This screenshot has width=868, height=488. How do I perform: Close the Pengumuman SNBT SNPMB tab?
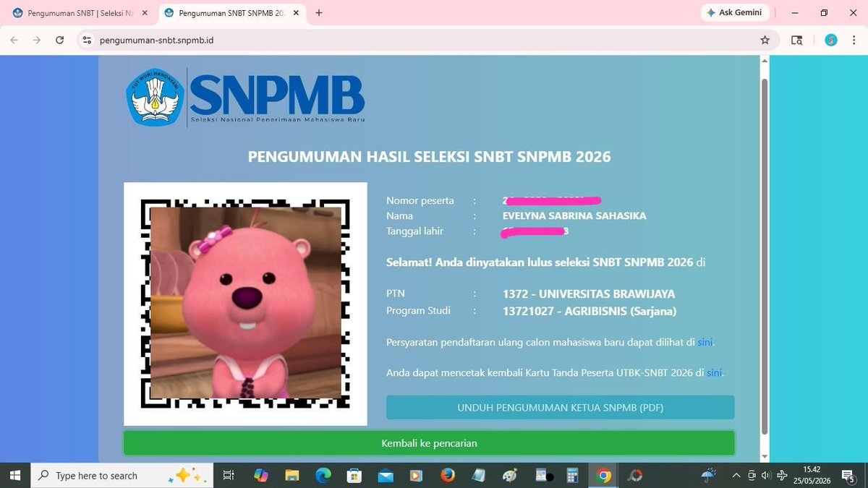tap(297, 13)
